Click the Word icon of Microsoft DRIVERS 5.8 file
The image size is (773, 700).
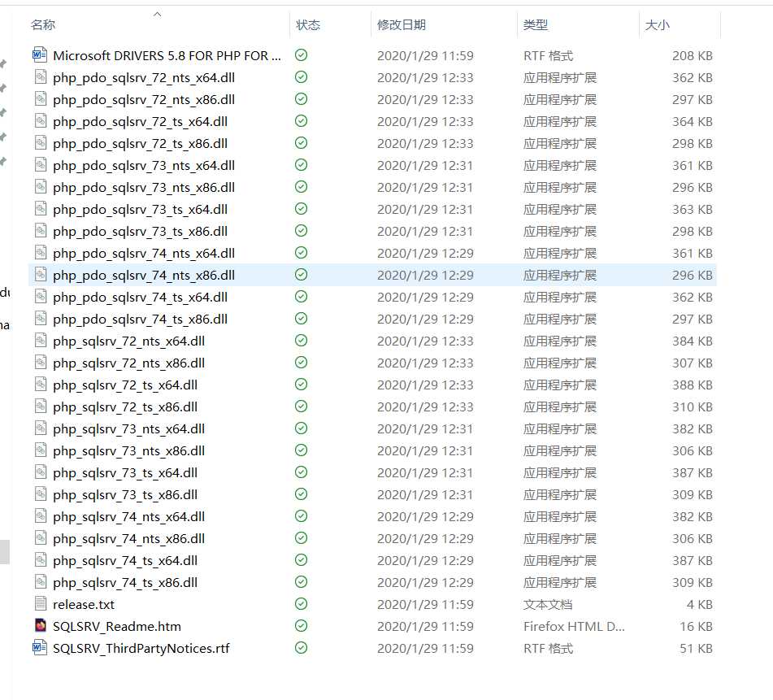coord(40,54)
